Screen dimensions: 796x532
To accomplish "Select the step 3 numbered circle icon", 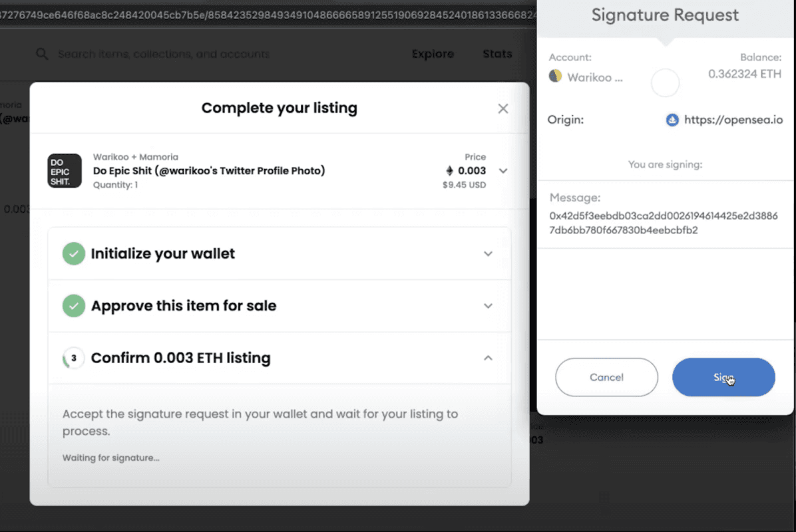I will point(74,358).
